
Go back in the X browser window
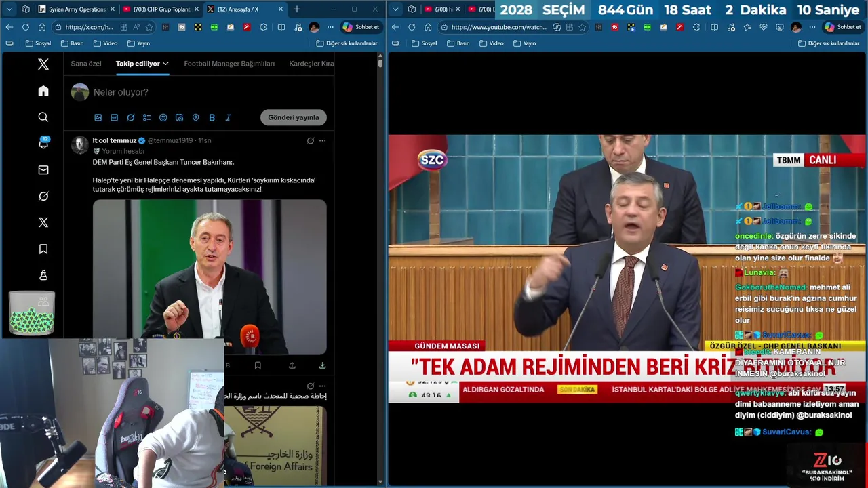coord(9,27)
